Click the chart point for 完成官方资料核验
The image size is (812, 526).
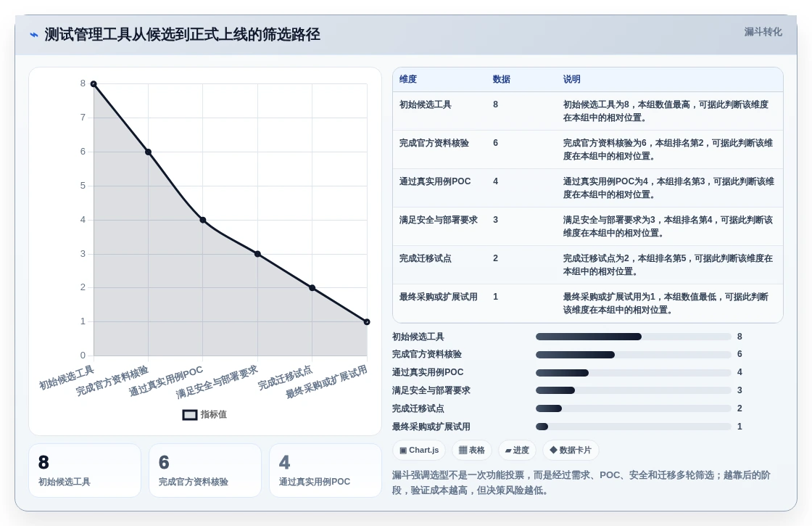tap(148, 152)
